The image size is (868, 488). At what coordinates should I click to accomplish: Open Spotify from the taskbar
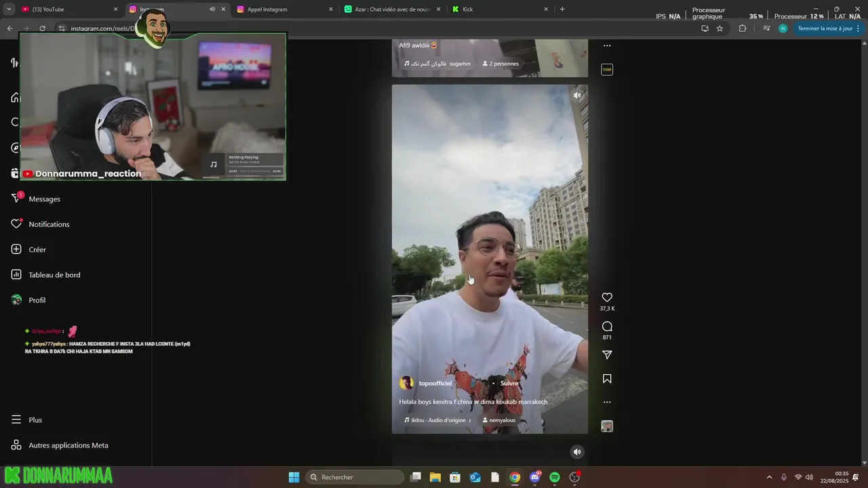[x=555, y=478]
